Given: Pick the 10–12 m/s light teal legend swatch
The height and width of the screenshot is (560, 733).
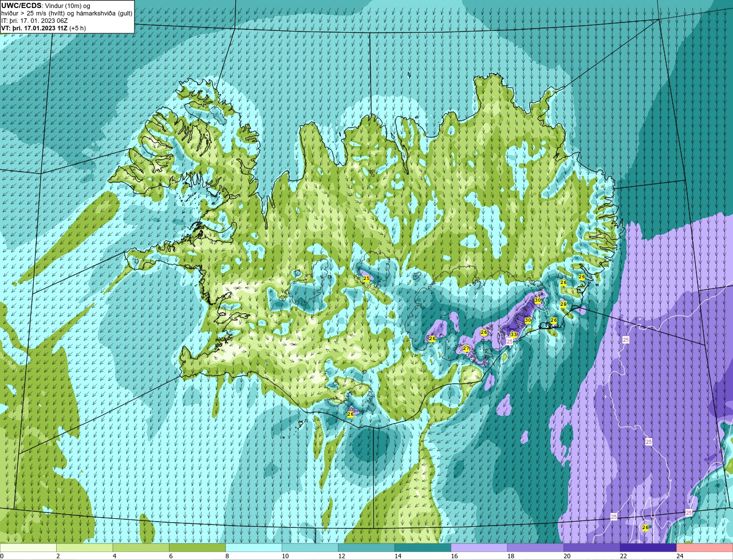Looking at the screenshot, I should point(310,547).
